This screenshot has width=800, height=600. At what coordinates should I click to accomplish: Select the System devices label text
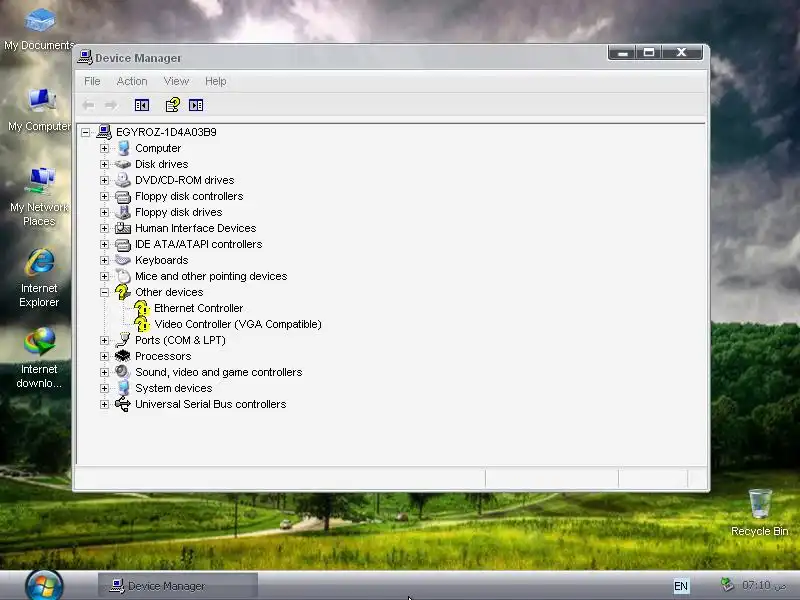173,388
